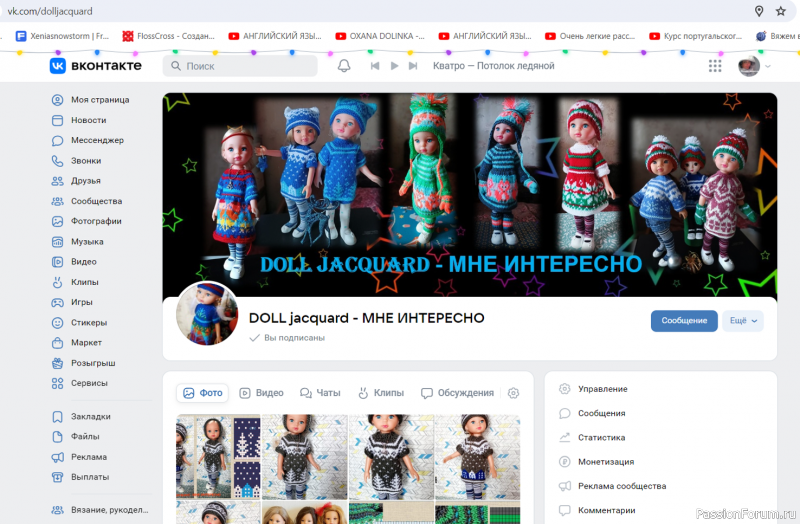The height and width of the screenshot is (524, 800).
Task: Expand the profile avatar account menu
Action: pyautogui.click(x=755, y=66)
